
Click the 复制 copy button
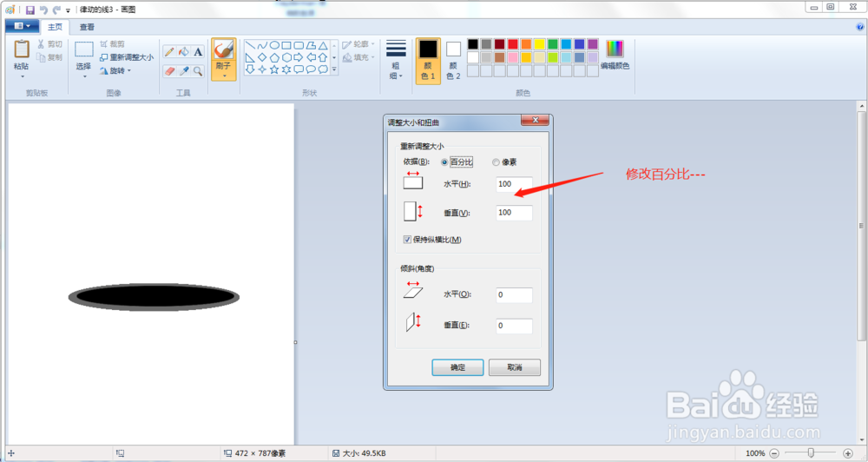(49, 57)
